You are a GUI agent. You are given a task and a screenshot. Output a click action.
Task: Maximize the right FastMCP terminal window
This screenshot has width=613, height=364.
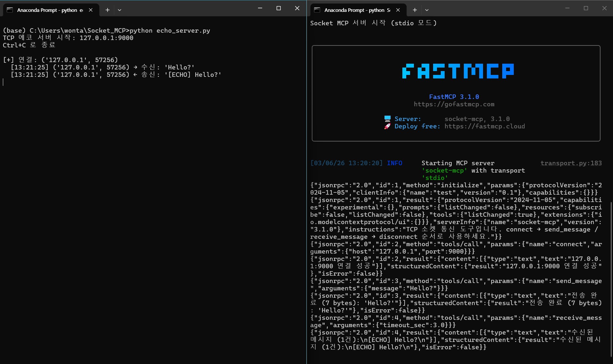[586, 8]
